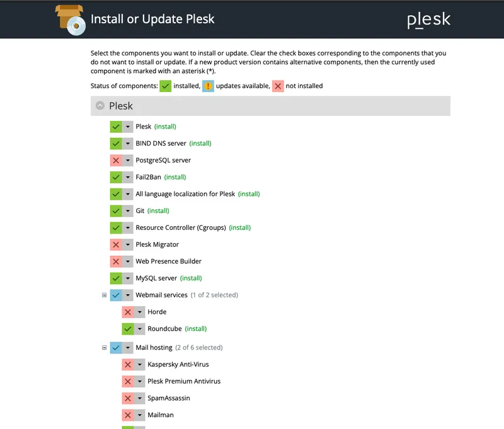
Task: Click the red not installed legend icon
Action: (277, 86)
